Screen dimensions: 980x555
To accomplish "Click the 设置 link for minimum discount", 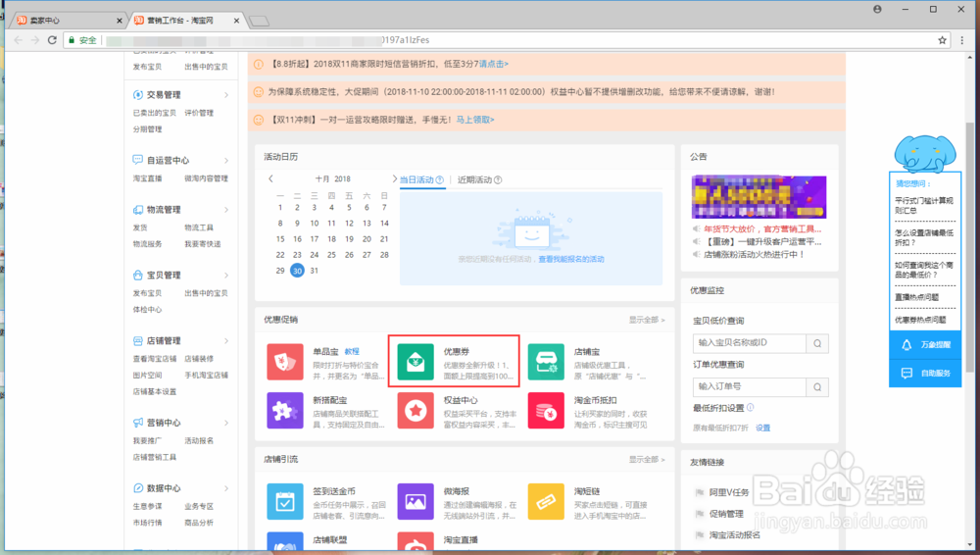I will (763, 428).
